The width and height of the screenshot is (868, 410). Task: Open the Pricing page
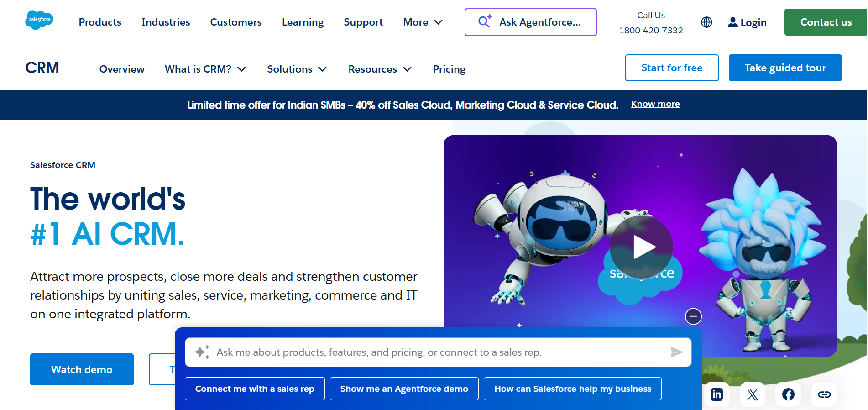449,69
